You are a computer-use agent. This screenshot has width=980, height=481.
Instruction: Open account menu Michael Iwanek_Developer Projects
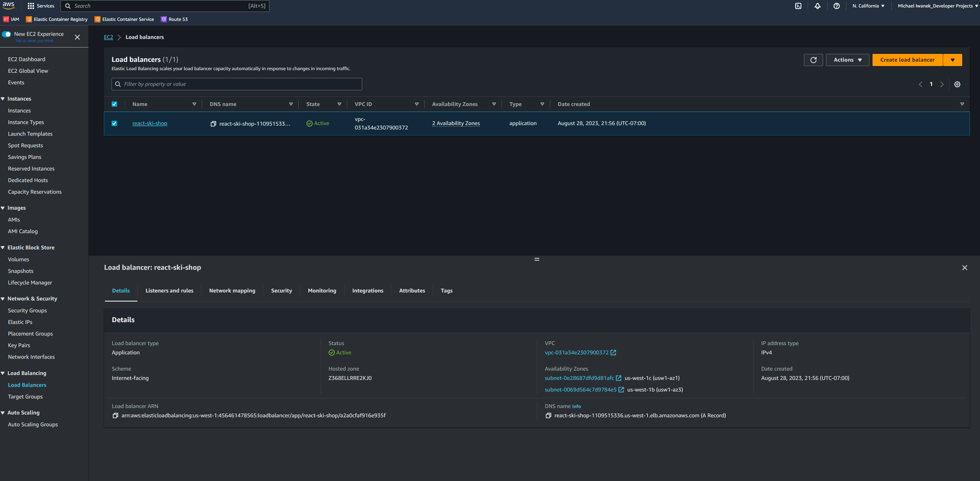(x=938, y=6)
